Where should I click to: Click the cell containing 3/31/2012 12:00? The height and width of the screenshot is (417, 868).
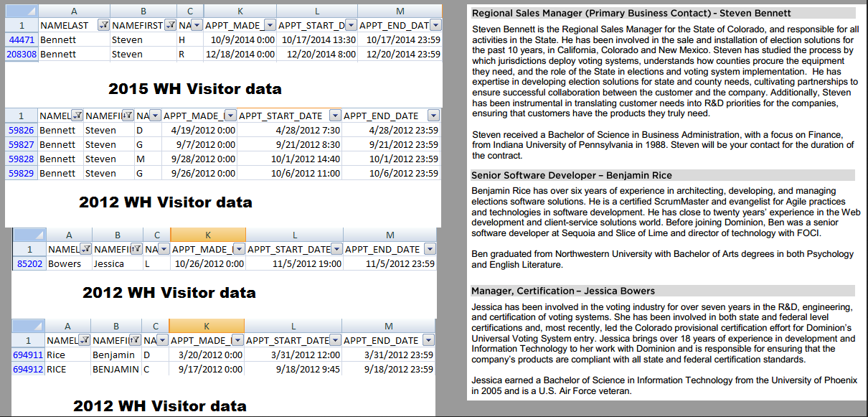point(293,355)
